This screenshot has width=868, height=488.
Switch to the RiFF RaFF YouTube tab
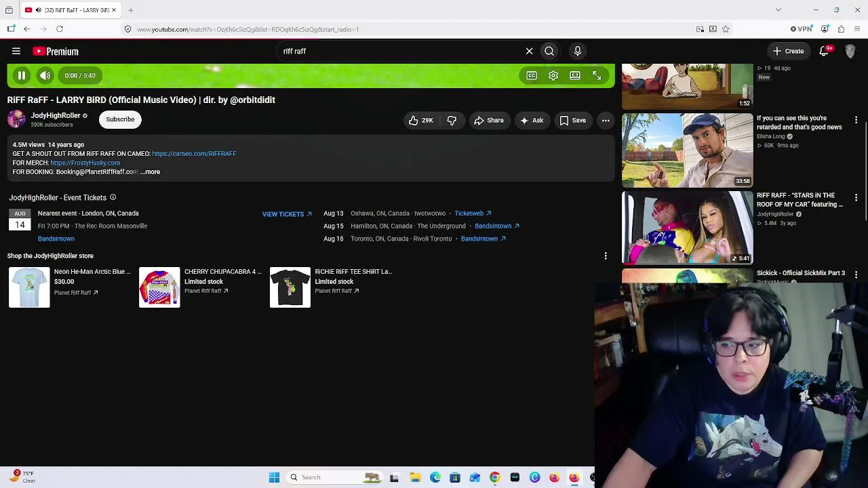click(x=69, y=10)
